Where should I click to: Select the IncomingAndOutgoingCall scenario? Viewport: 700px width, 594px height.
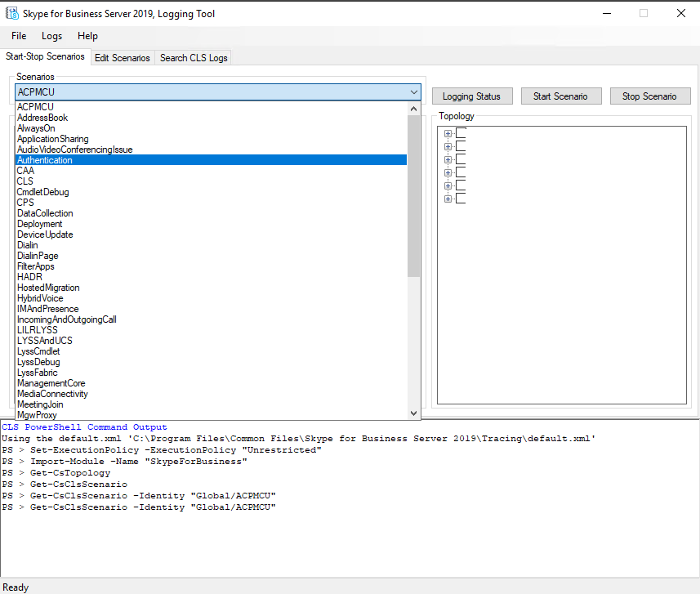[x=212, y=319]
